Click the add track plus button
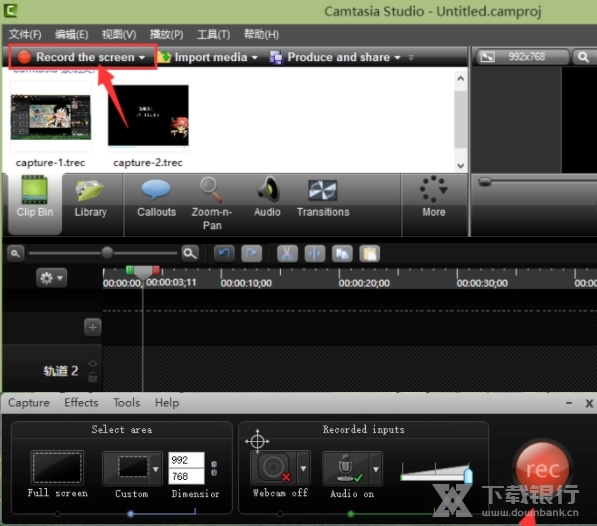This screenshot has width=597, height=526. point(93,327)
